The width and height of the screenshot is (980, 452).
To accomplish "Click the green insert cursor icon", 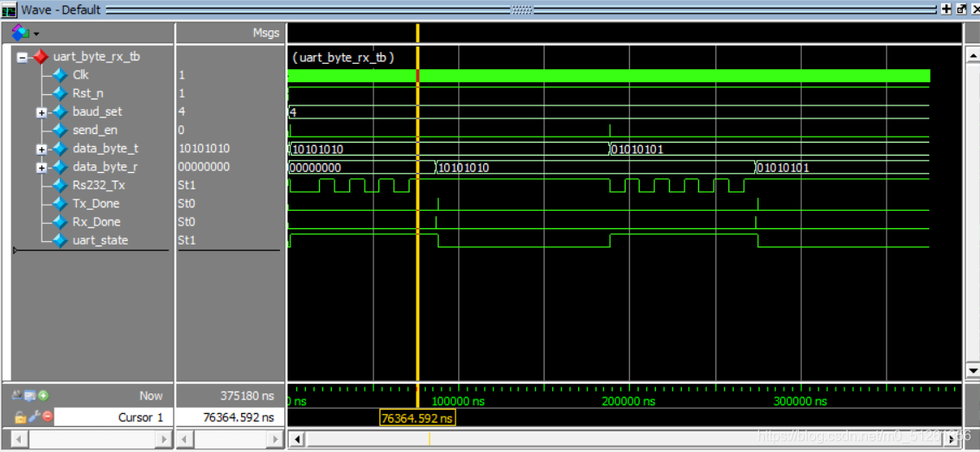I will pos(43,395).
